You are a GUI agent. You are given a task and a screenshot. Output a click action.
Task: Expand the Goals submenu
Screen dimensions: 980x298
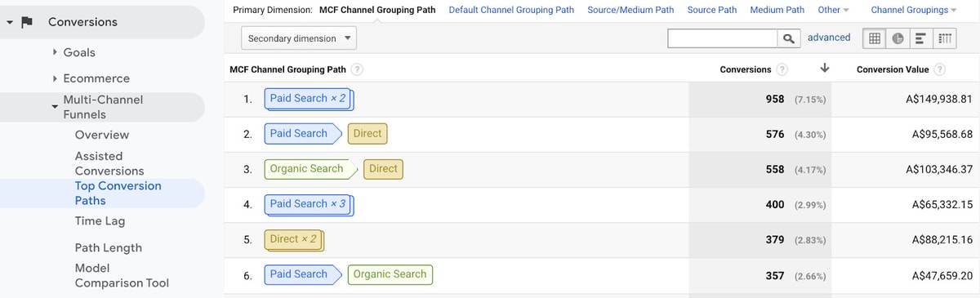tap(55, 52)
